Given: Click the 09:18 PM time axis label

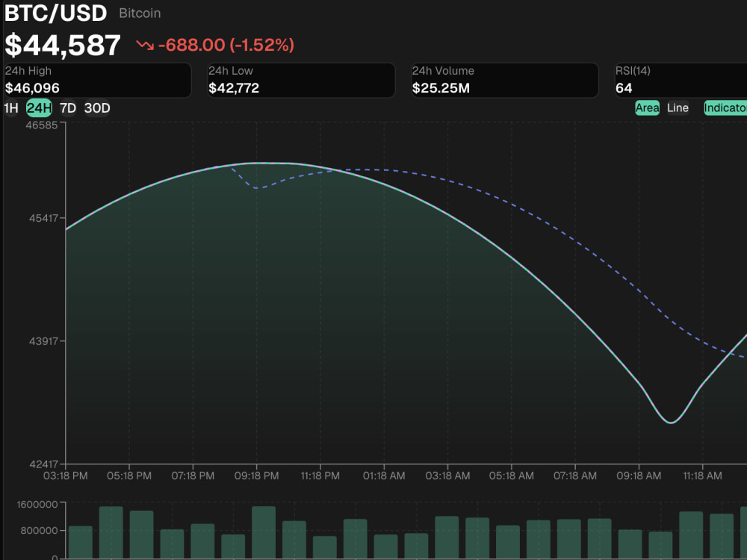Looking at the screenshot, I should tap(256, 476).
